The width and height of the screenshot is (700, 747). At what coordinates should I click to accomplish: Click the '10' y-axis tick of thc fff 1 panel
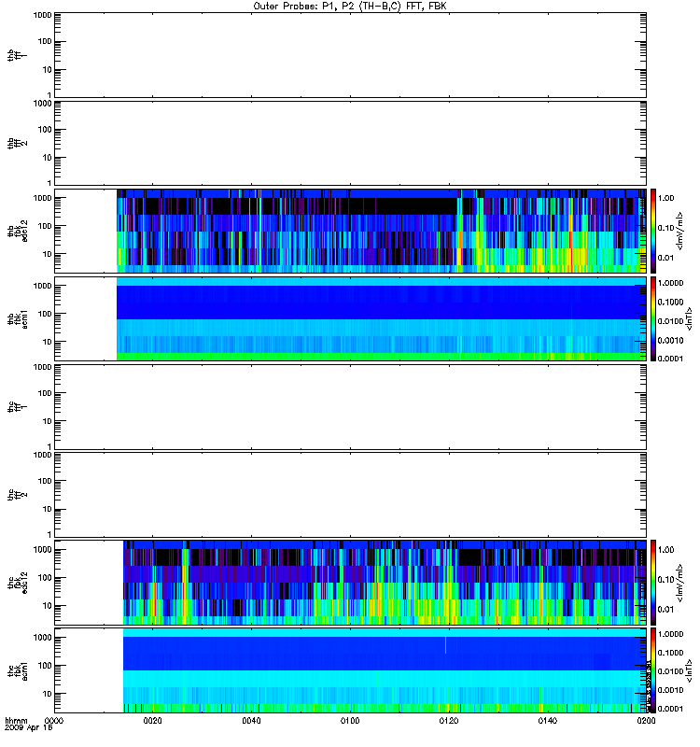48,421
